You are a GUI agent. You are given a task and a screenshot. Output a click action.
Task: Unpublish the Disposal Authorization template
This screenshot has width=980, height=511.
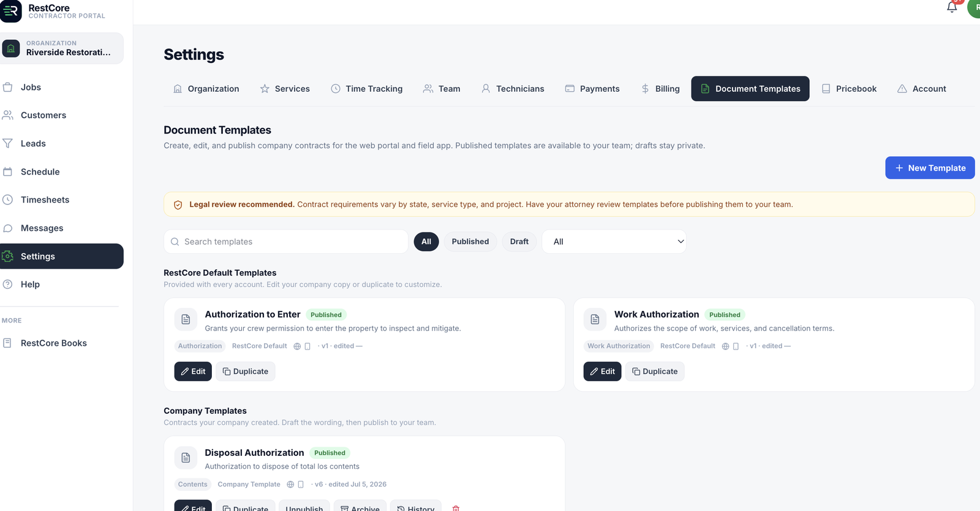click(x=304, y=506)
